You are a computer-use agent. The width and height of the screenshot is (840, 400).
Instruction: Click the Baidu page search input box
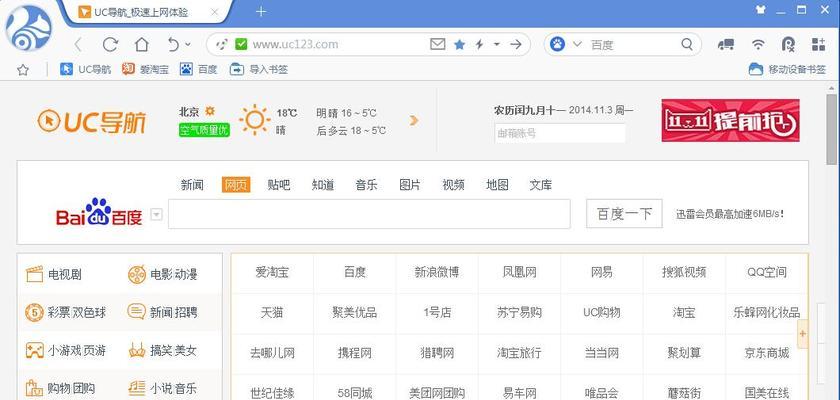(369, 214)
